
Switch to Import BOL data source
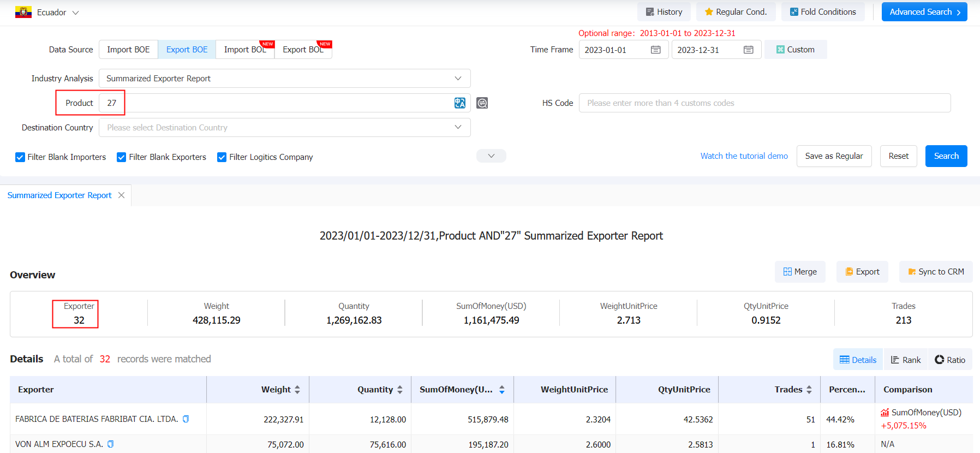pyautogui.click(x=245, y=50)
